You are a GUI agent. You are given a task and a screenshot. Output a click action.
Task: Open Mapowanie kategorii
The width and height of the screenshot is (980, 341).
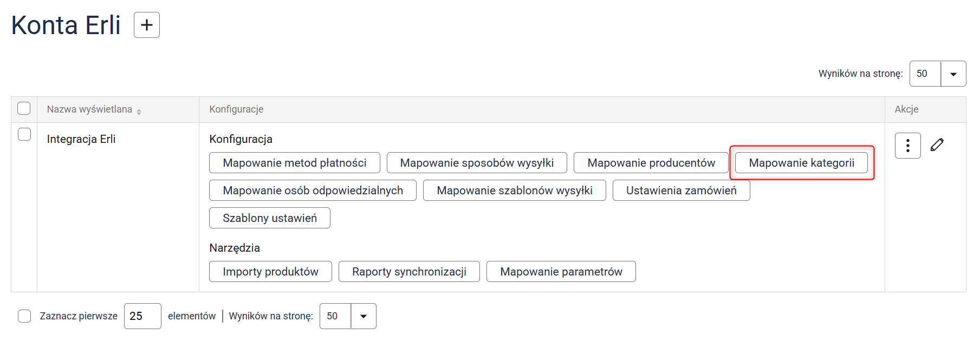(801, 163)
